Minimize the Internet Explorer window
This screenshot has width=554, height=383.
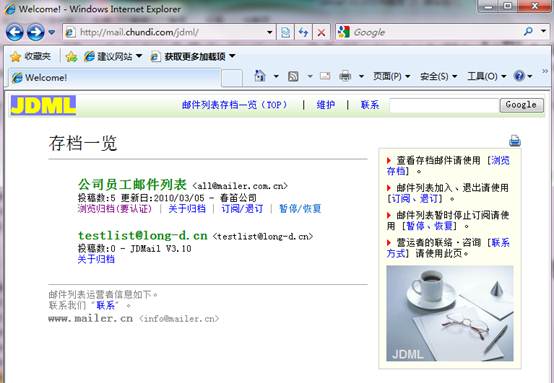489,6
